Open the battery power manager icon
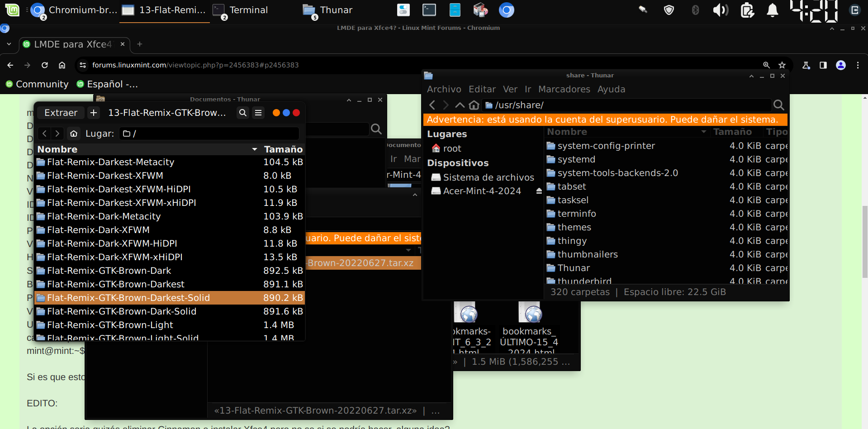The height and width of the screenshot is (429, 868). (x=747, y=10)
